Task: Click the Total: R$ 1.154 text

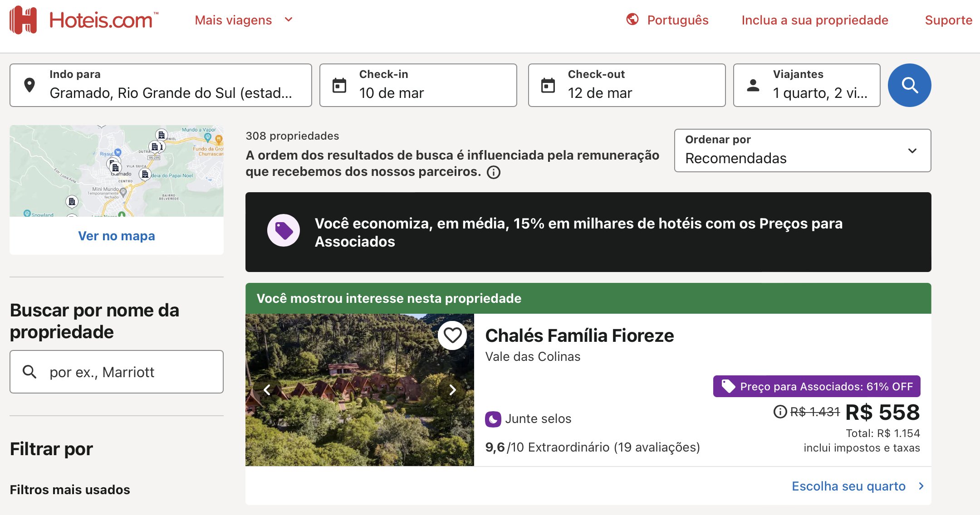Action: pos(882,433)
